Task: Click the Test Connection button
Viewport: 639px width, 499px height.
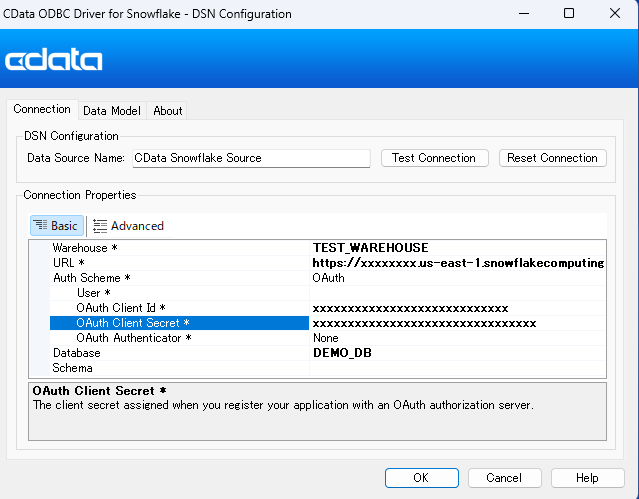Action: point(434,158)
